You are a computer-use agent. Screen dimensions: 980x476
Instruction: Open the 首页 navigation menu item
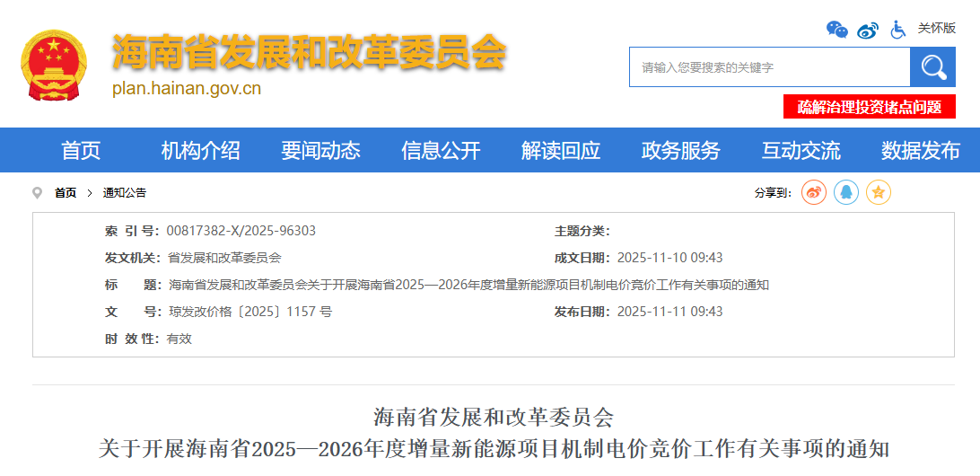(81, 151)
